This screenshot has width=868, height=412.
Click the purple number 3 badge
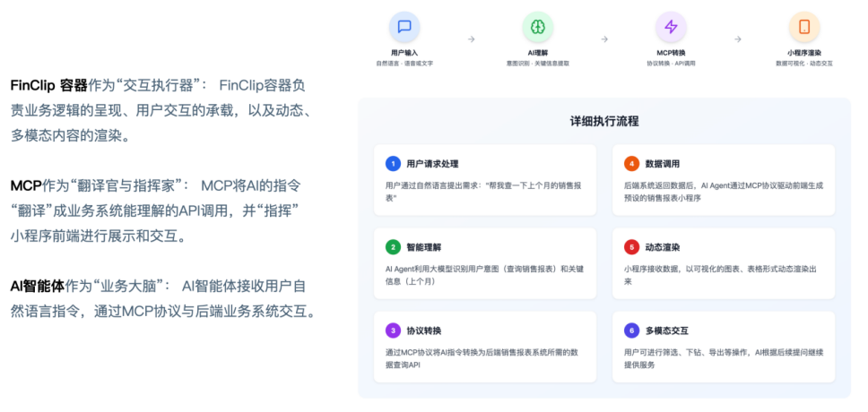click(x=393, y=330)
